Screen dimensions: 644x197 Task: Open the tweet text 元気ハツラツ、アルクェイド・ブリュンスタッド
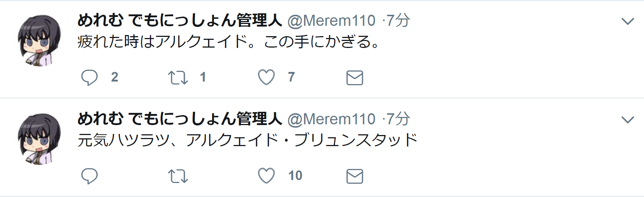pyautogui.click(x=248, y=140)
